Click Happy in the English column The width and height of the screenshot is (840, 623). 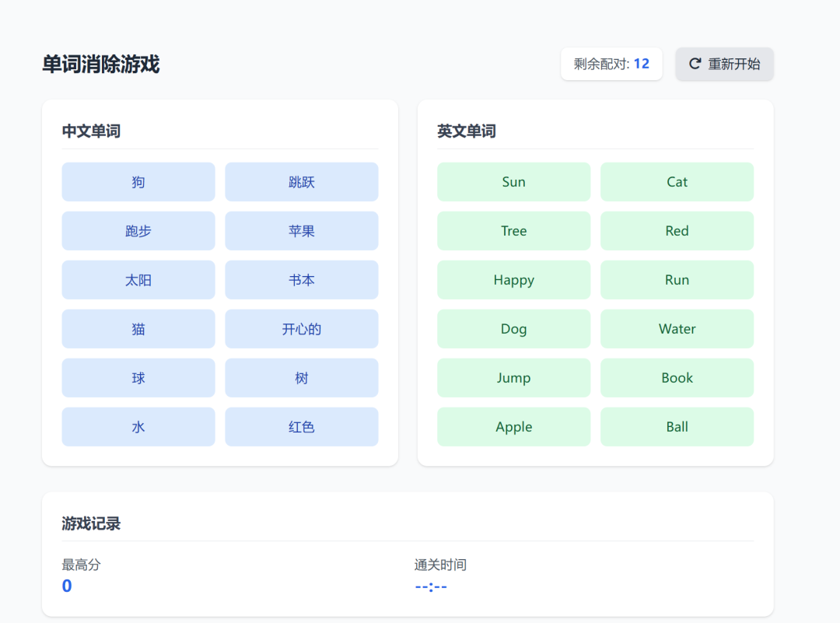[x=513, y=279]
